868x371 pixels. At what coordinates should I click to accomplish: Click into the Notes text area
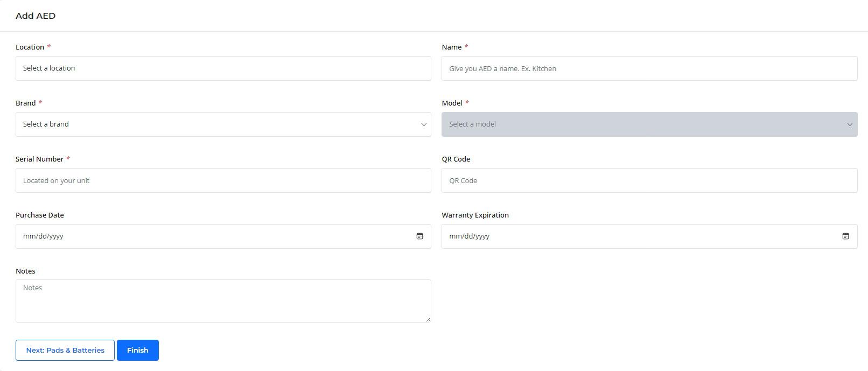tap(223, 301)
